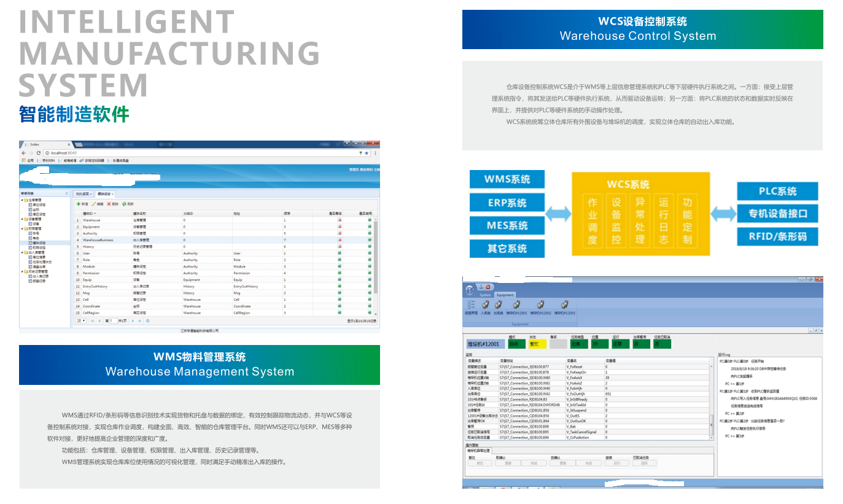Click the pagination refresh icon
Viewport: 843px width, 504px height.
click(147, 320)
